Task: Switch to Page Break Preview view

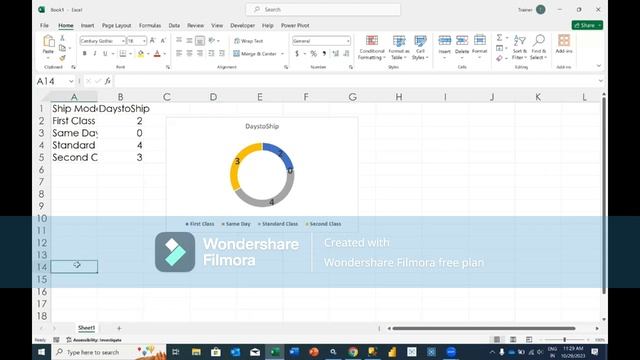Action: pos(529,340)
